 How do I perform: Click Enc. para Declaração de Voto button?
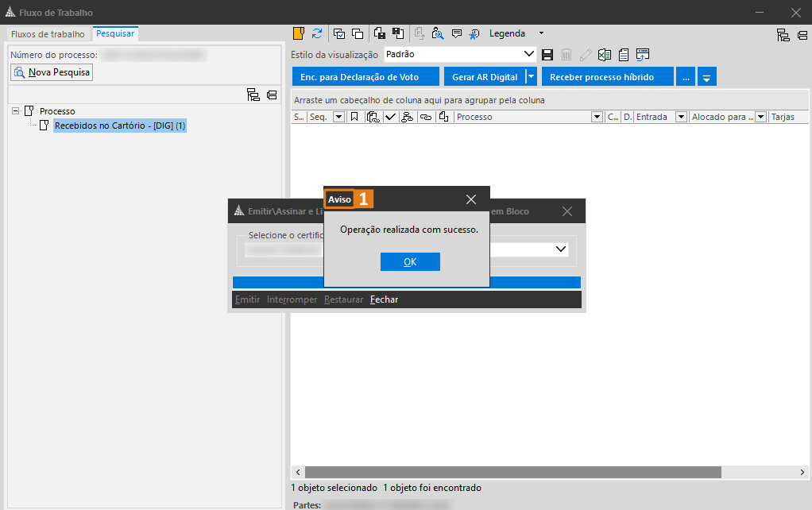[x=365, y=76]
